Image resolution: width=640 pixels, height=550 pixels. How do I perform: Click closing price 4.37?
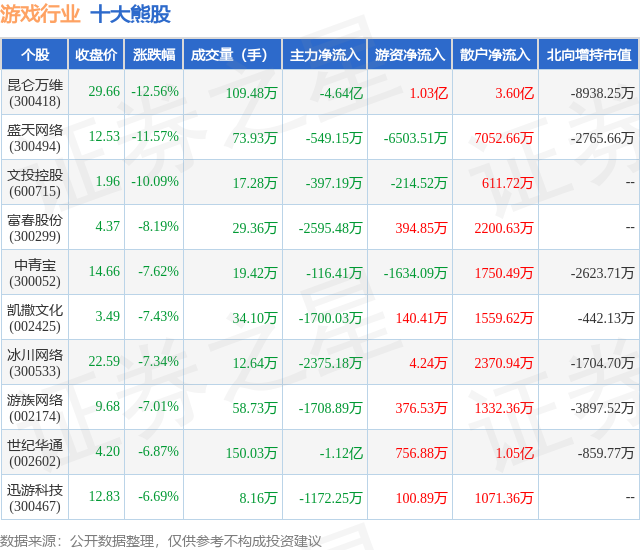pyautogui.click(x=108, y=226)
